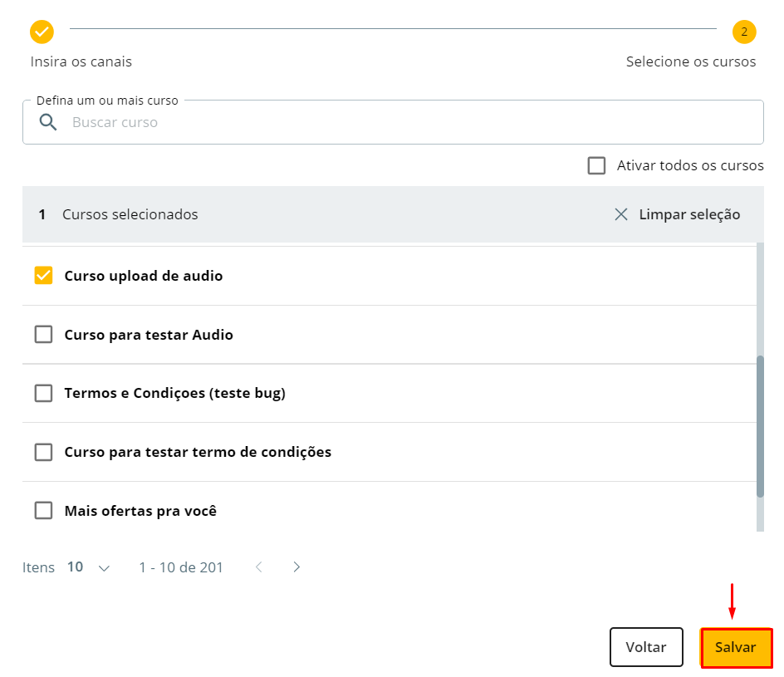Click step 2 circle indicator
This screenshot has width=784, height=677.
click(743, 32)
